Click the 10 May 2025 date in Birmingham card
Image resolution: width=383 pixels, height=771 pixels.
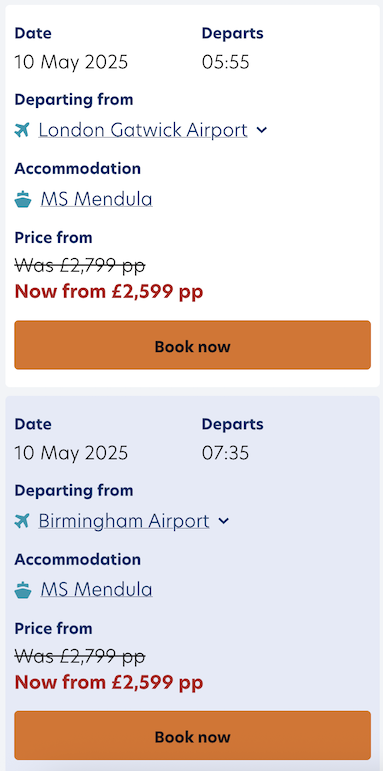71,453
